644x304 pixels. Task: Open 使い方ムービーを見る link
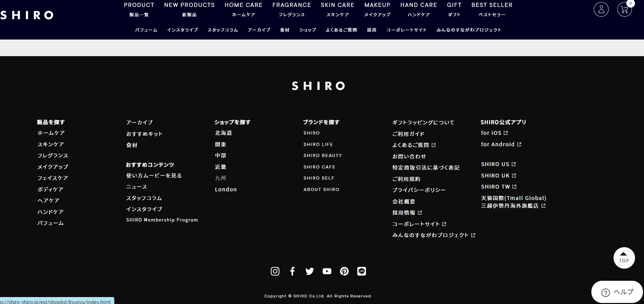pos(154,175)
